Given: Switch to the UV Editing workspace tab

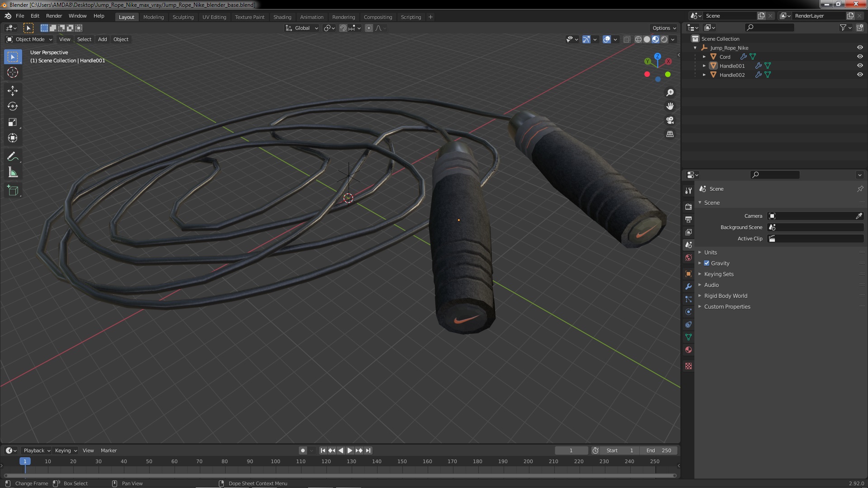Looking at the screenshot, I should tap(214, 17).
